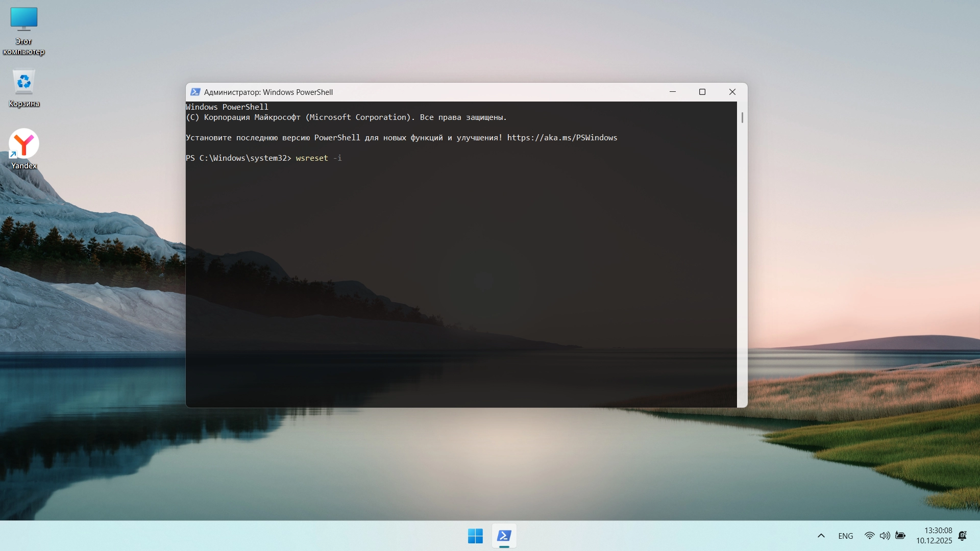Open the Этот компьютер desktop icon
The width and height of the screenshot is (980, 551).
[23, 31]
